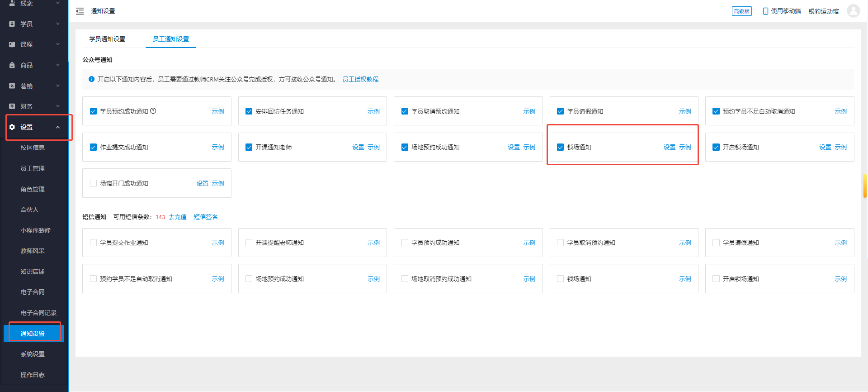This screenshot has width=868, height=392.
Task: Enable 场地取消预约成功通知 SMS checkbox
Action: pos(405,279)
